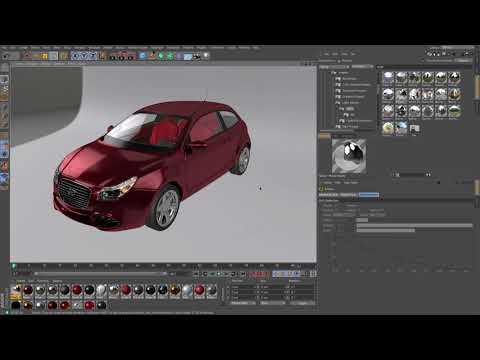Click the Undo arrow icon
Viewport: 480px width, 360px height.
tap(6, 56)
